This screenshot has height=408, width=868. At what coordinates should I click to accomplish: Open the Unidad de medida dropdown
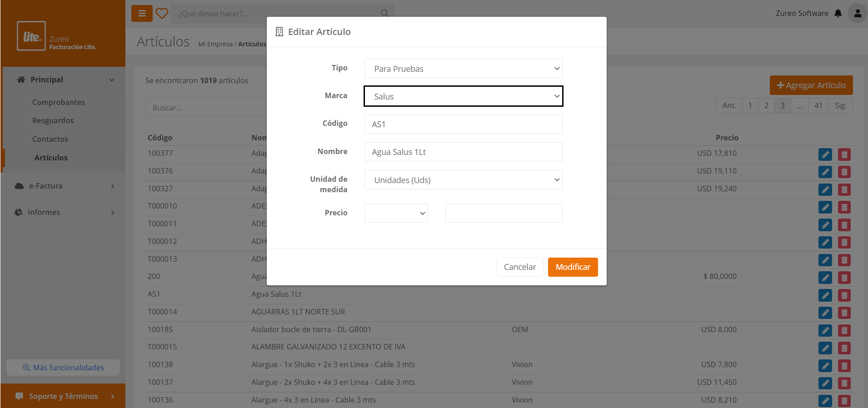tap(463, 180)
